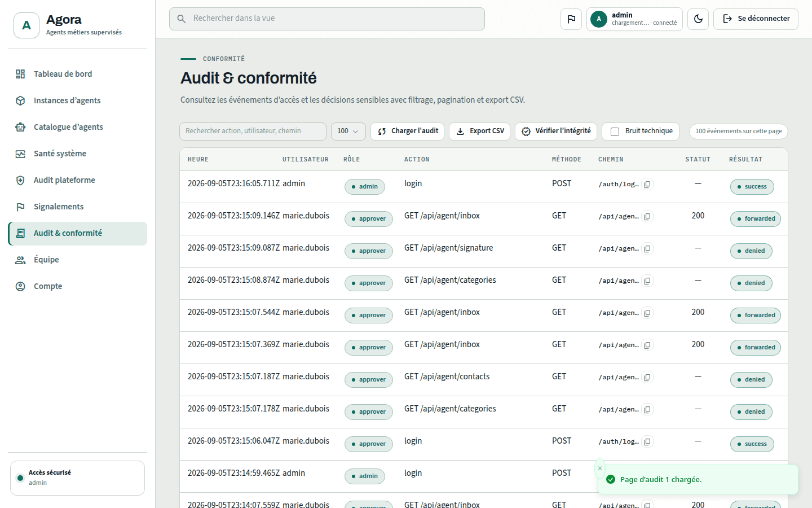The image size is (812, 508).
Task: Click Se déconnecter button
Action: click(x=756, y=19)
